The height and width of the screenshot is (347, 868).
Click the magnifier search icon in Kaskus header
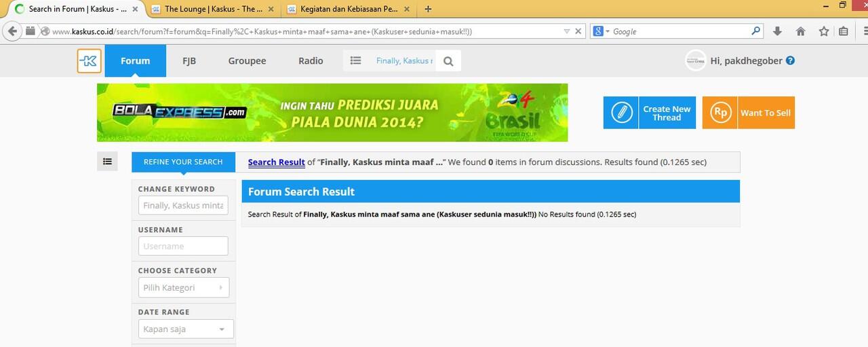(x=448, y=61)
